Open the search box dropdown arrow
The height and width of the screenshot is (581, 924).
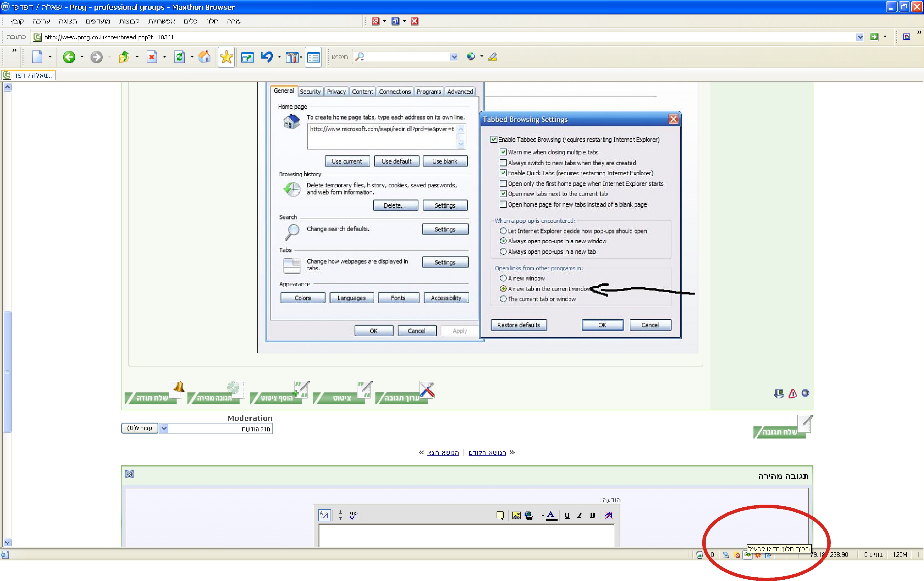click(x=454, y=57)
